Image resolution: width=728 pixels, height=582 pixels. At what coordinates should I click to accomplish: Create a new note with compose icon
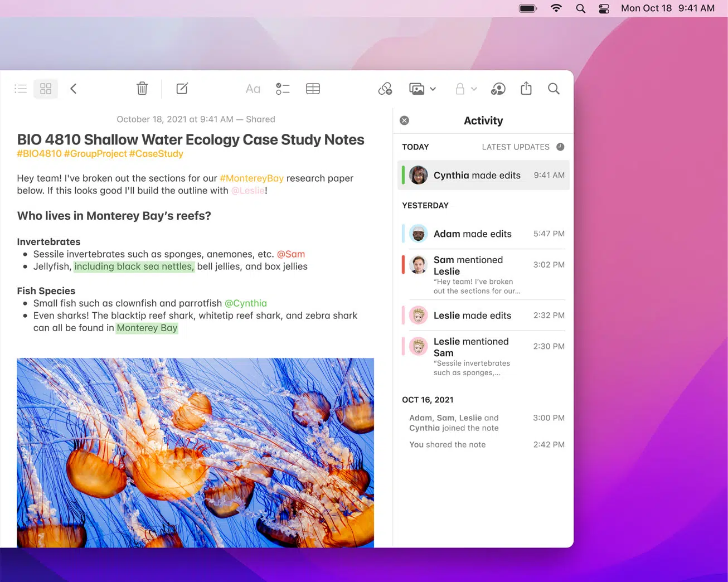pyautogui.click(x=182, y=89)
